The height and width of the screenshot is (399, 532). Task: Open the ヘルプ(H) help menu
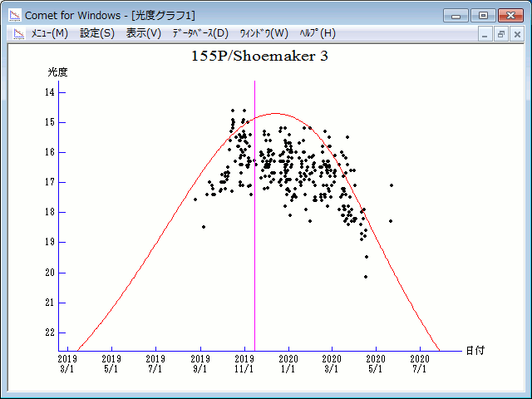[317, 33]
